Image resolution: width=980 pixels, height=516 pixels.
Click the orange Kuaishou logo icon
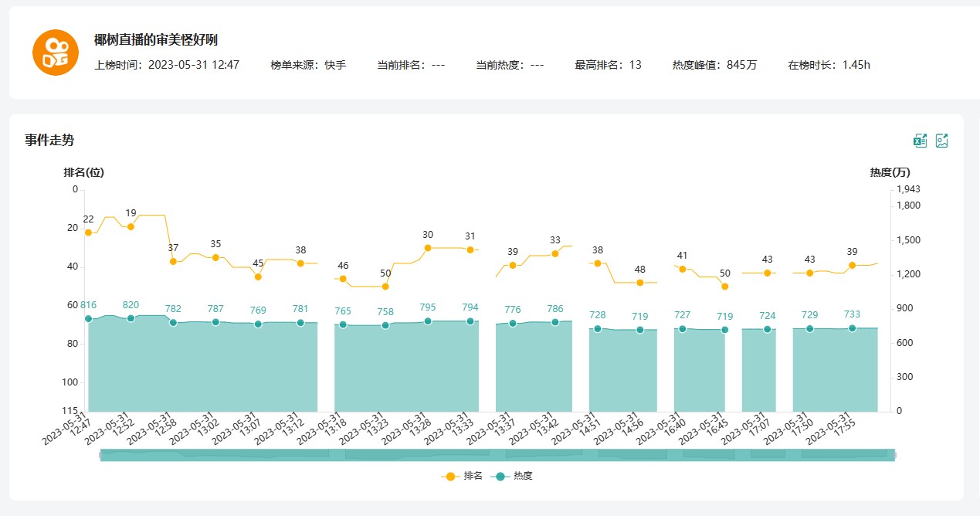click(x=56, y=53)
